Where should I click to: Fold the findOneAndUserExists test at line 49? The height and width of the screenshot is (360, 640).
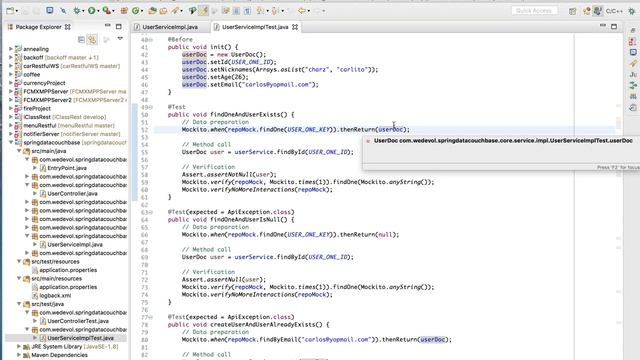(151, 107)
